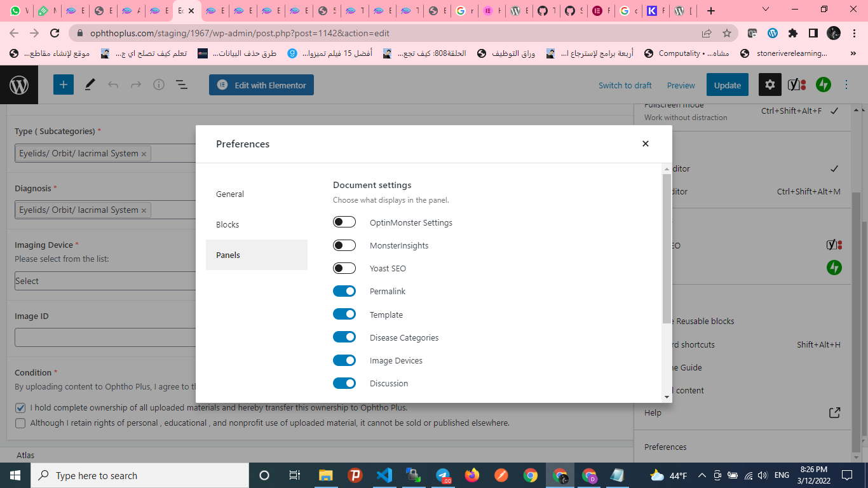Click the Preview button
The image size is (868, 488).
click(x=681, y=85)
